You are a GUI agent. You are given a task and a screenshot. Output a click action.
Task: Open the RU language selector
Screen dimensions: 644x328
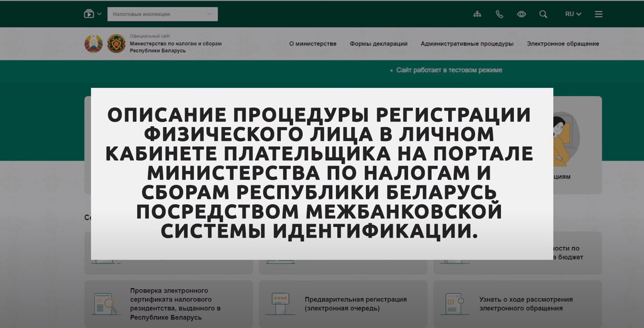[573, 14]
